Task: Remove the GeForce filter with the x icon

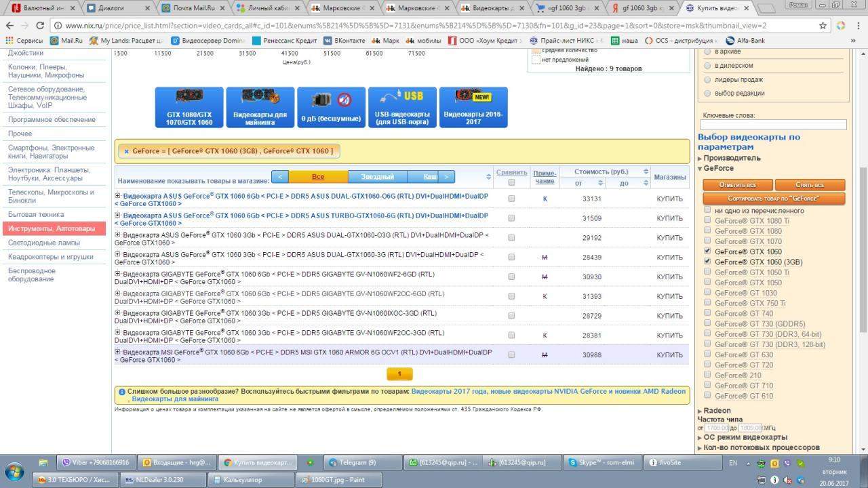Action: point(126,151)
